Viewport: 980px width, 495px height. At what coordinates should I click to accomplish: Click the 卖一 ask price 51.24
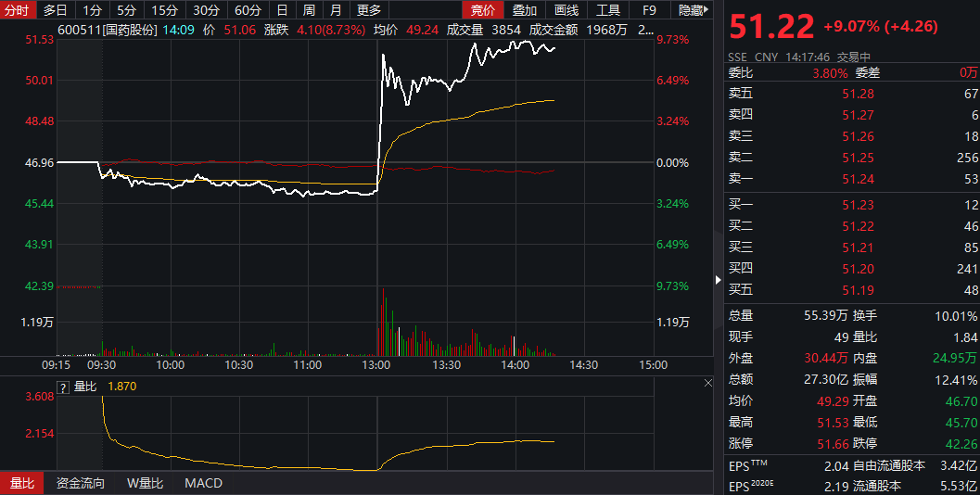pos(858,179)
